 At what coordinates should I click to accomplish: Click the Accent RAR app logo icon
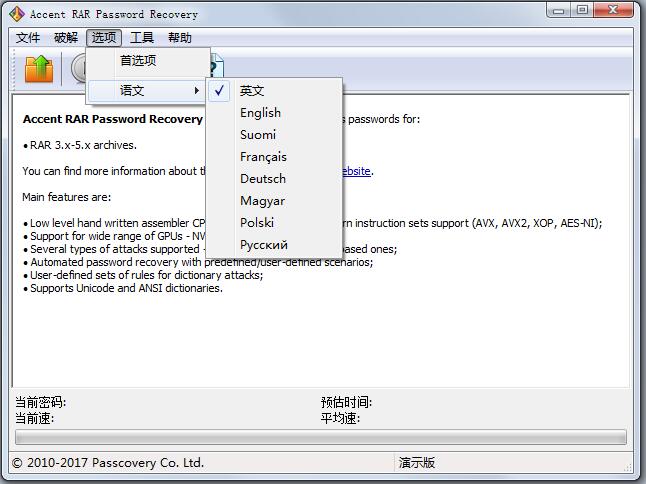16,14
